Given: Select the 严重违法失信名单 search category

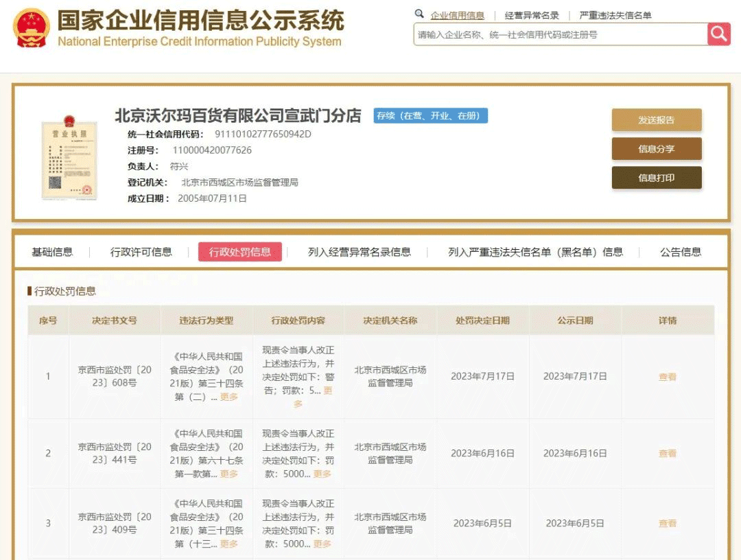Looking at the screenshot, I should pyautogui.click(x=615, y=15).
